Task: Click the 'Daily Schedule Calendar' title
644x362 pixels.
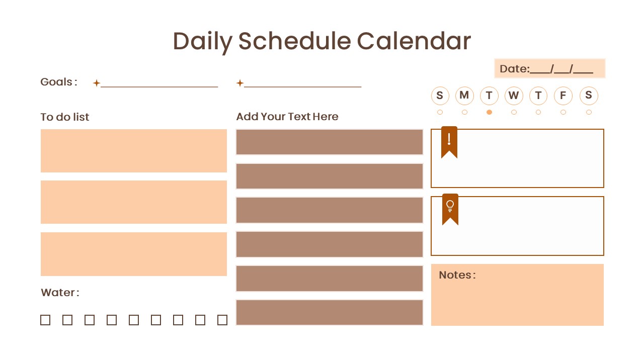Action: pyautogui.click(x=322, y=41)
